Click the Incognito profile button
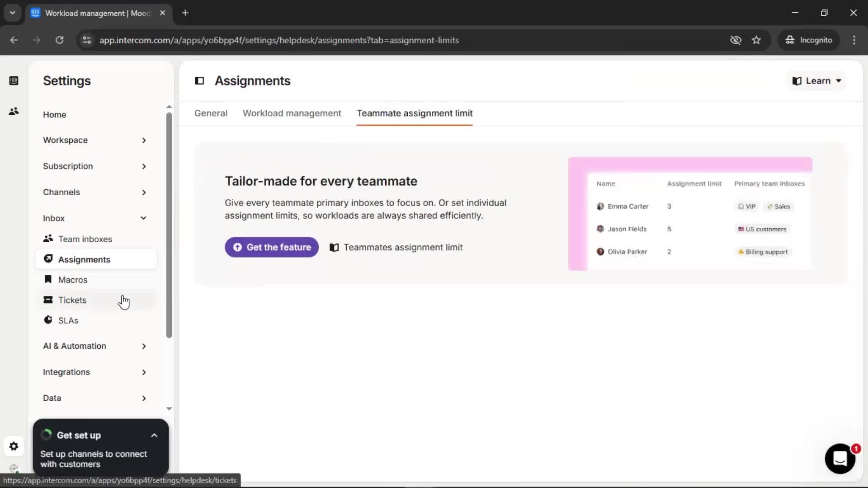 pos(808,40)
